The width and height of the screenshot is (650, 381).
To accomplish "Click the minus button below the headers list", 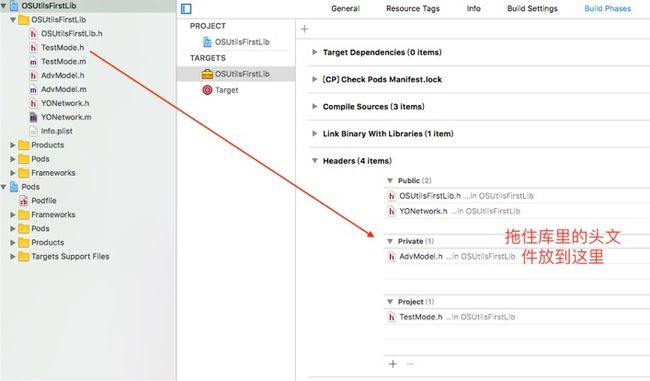I will click(x=410, y=364).
